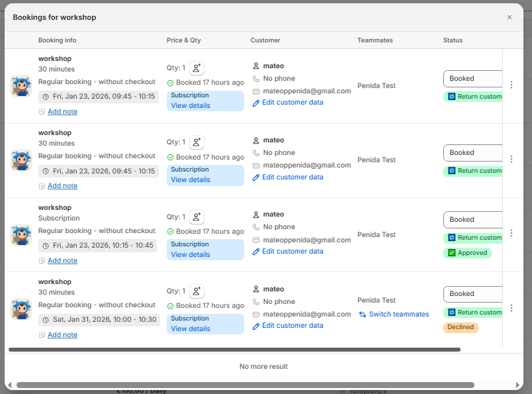Screen dimensions: 532x394
Task: Close the Bookings for workshop dialog
Action: click(x=510, y=17)
